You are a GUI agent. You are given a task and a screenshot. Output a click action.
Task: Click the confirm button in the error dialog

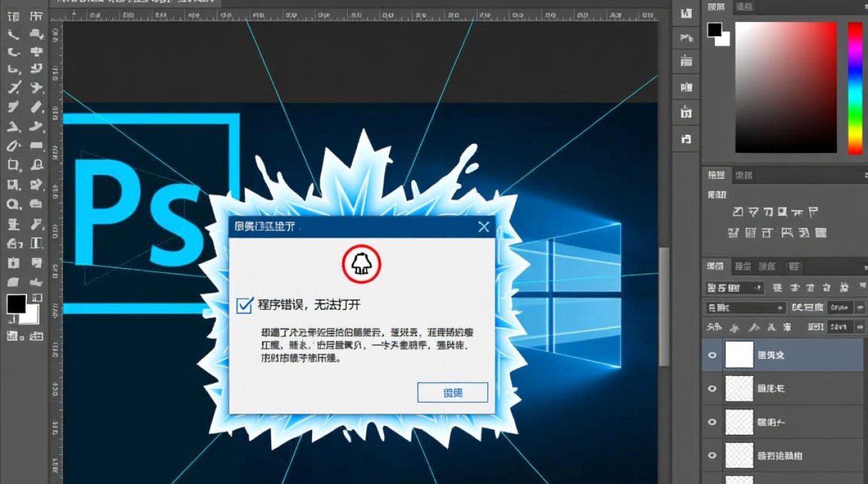click(452, 392)
